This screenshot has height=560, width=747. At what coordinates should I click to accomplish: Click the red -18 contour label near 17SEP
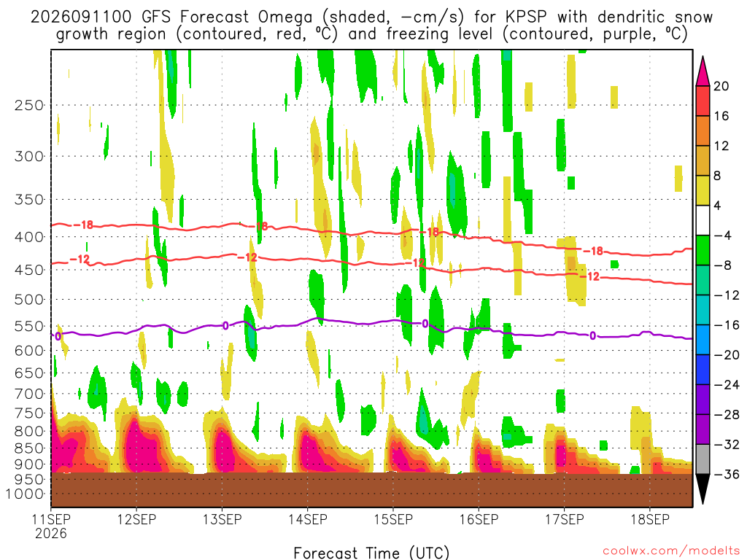tap(594, 251)
